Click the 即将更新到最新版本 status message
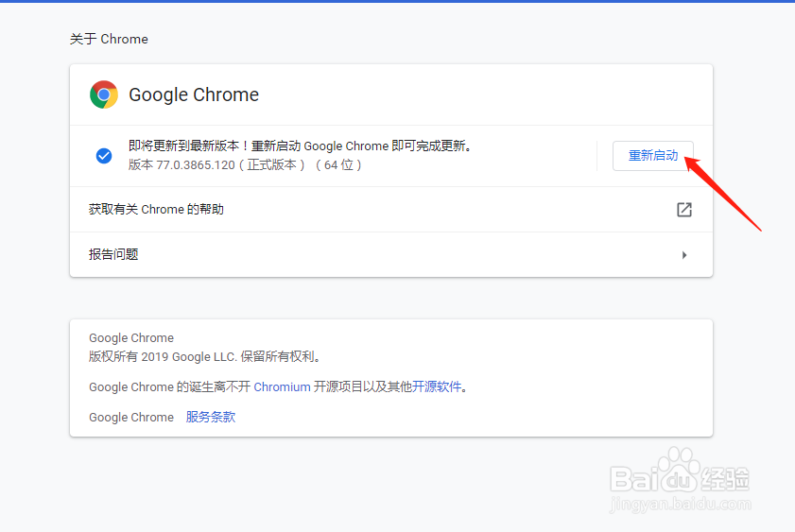The width and height of the screenshot is (795, 532). click(x=300, y=146)
